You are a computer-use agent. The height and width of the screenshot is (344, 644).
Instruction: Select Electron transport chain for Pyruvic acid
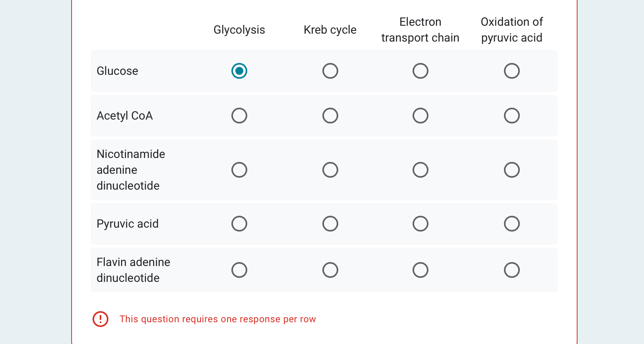click(x=420, y=224)
